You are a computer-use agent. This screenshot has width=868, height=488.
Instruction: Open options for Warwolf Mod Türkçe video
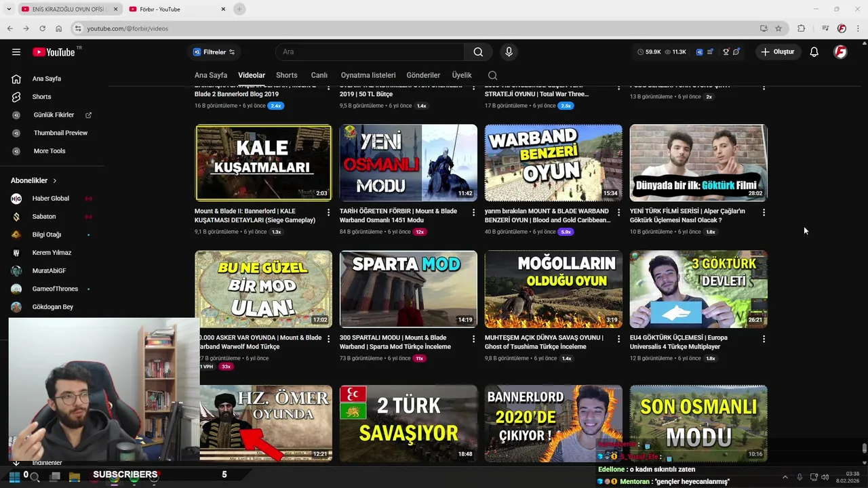click(x=329, y=339)
